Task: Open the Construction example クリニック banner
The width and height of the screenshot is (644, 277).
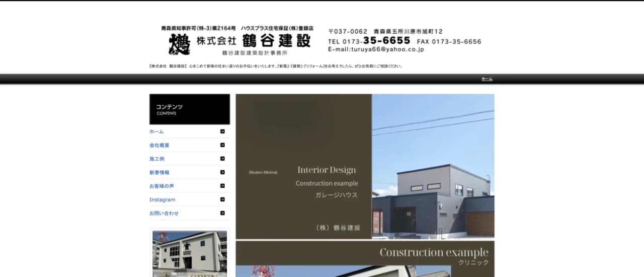Action: tap(365, 259)
